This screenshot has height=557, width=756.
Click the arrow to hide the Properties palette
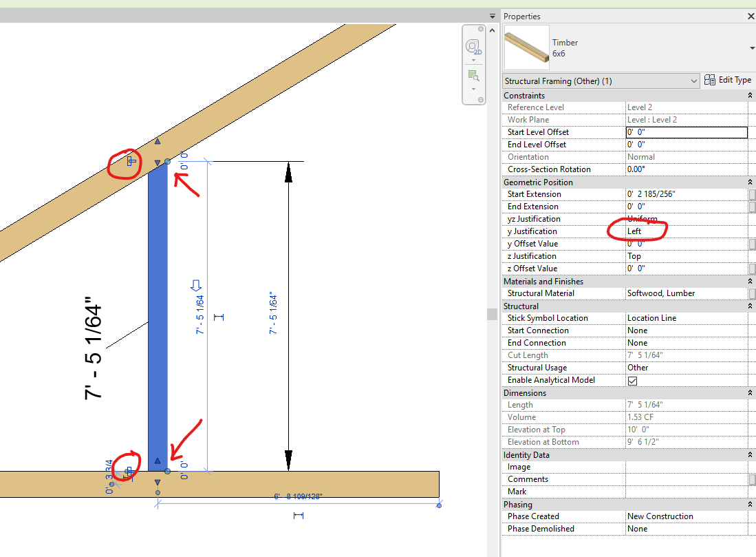point(493,15)
